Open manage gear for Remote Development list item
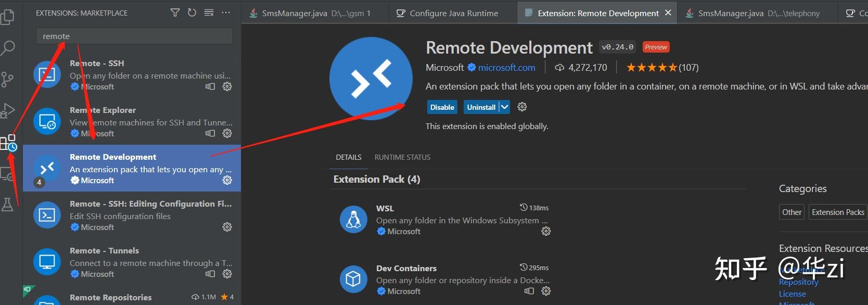Image resolution: width=868 pixels, height=305 pixels. tap(227, 180)
